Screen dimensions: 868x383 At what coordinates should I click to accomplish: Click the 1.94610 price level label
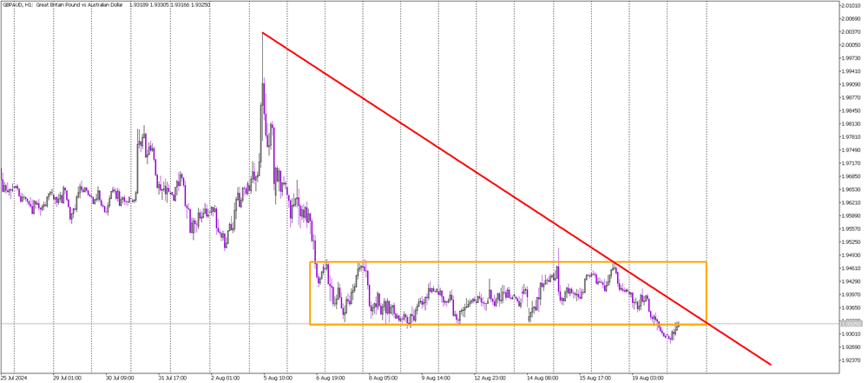[852, 268]
